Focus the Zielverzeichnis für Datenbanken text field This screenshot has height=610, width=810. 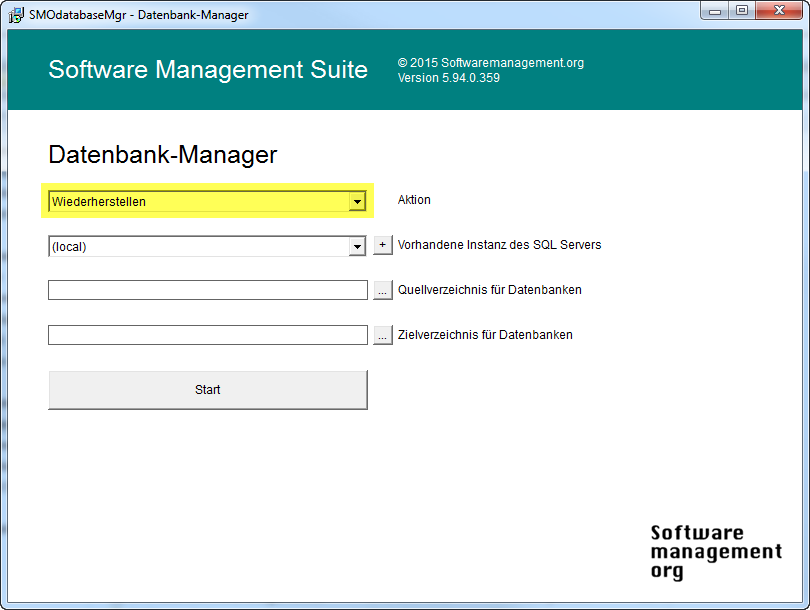pos(208,335)
